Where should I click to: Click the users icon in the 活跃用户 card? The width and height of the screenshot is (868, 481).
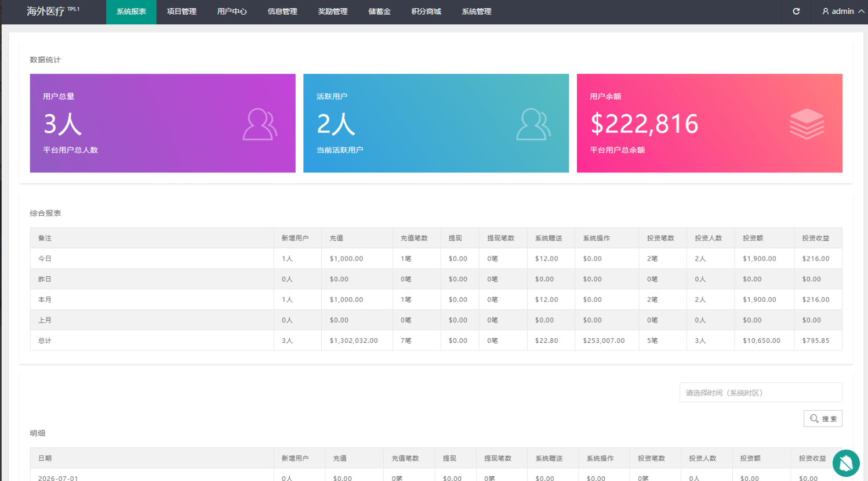click(x=533, y=124)
